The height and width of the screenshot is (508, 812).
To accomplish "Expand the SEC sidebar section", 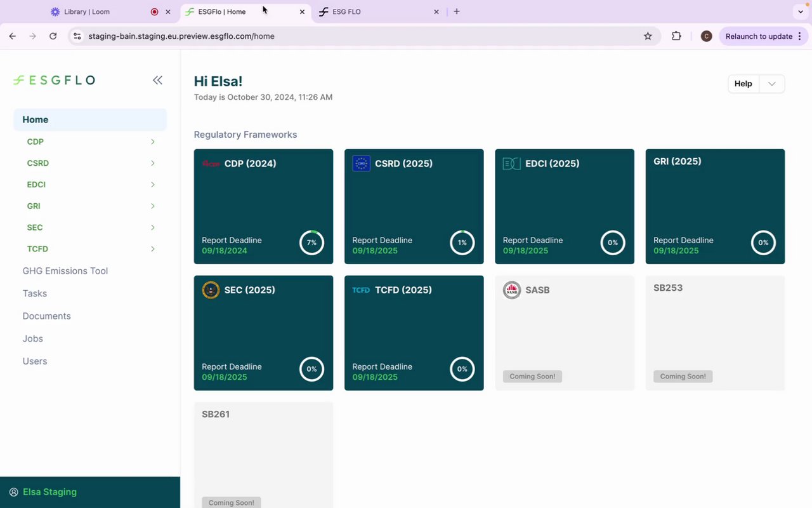I will point(153,227).
